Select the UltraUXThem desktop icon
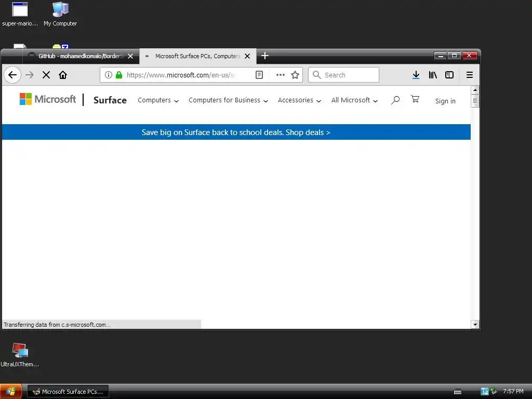Image resolution: width=532 pixels, height=399 pixels. [x=20, y=355]
